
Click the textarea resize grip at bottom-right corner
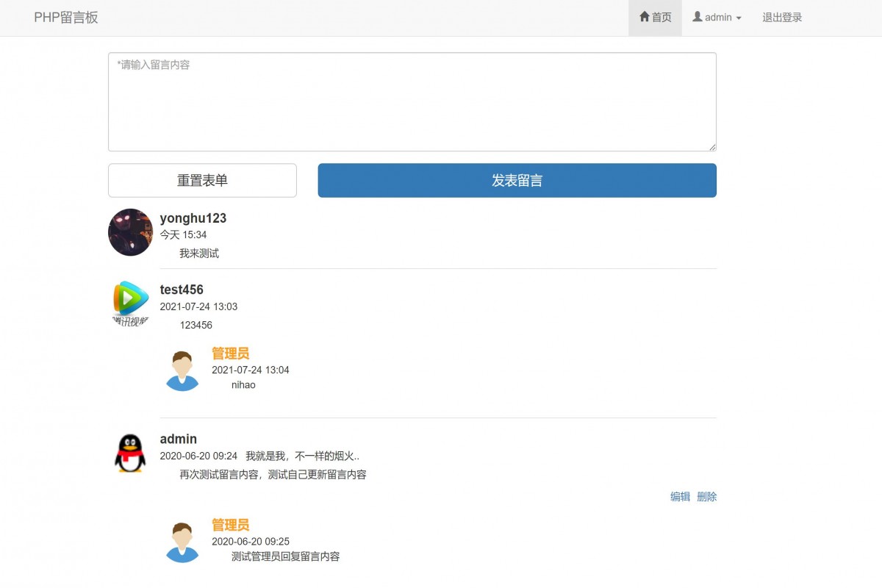coord(712,146)
